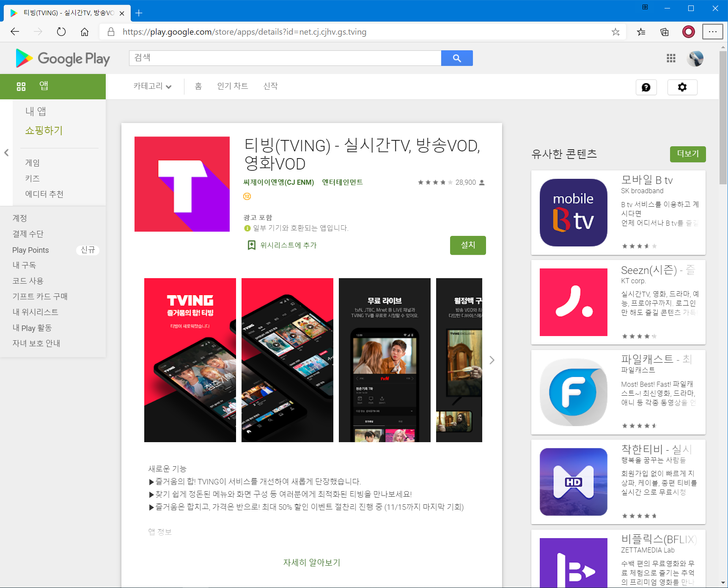Open Play Points link

(x=30, y=250)
